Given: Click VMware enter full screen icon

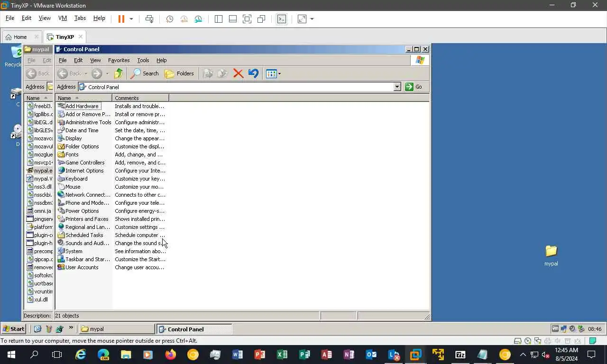Looking at the screenshot, I should click(247, 19).
